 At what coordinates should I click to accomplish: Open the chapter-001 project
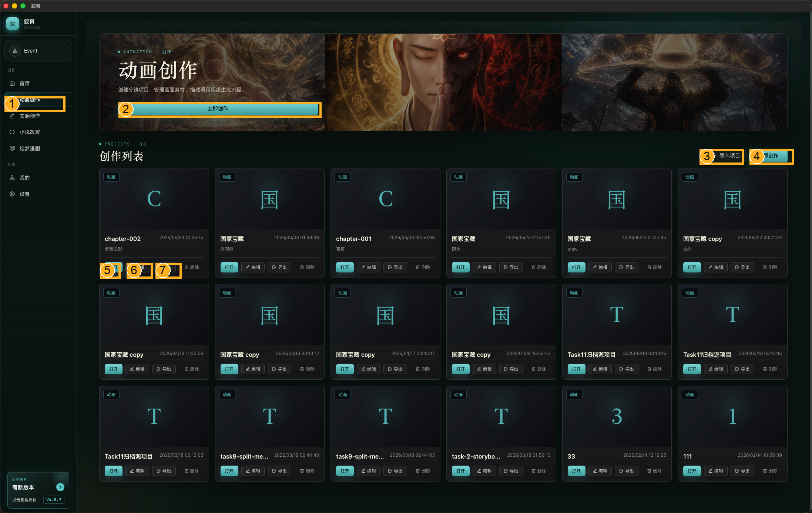click(x=345, y=267)
